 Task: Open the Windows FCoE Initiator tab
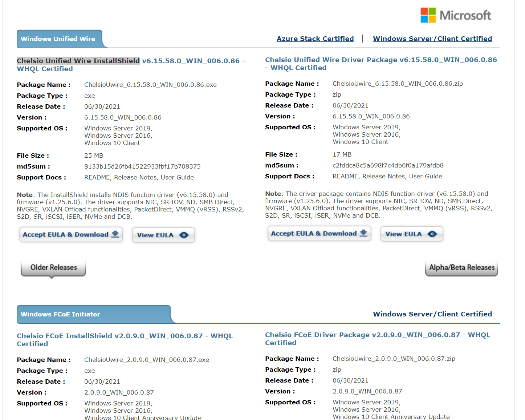(x=94, y=314)
